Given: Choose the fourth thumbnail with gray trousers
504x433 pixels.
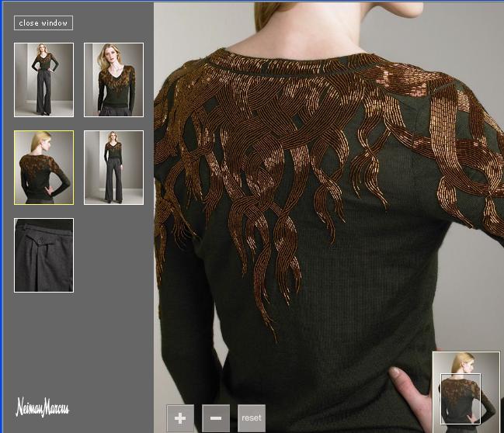Looking at the screenshot, I should click(113, 168).
